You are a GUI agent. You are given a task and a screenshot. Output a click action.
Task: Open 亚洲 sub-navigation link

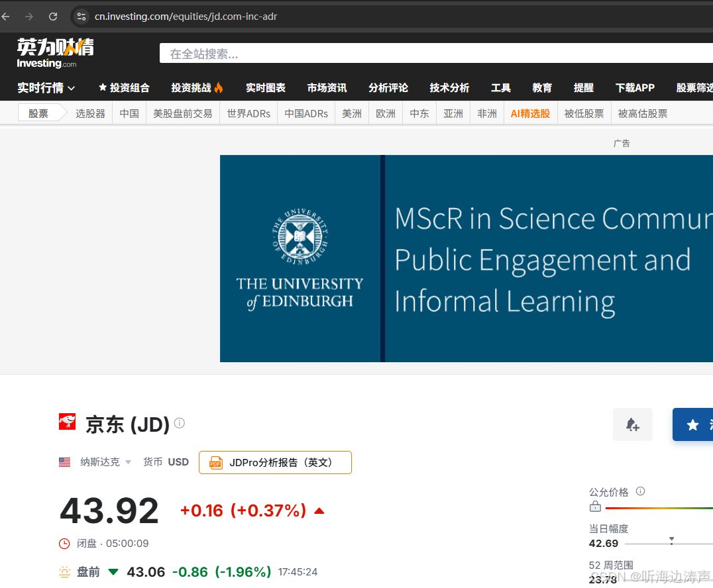tap(453, 114)
